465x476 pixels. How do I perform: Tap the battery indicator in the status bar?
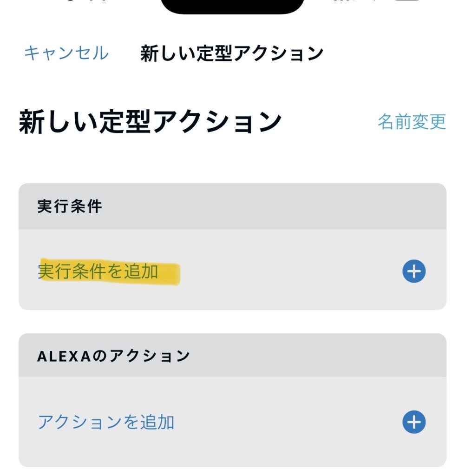pyautogui.click(x=408, y=2)
